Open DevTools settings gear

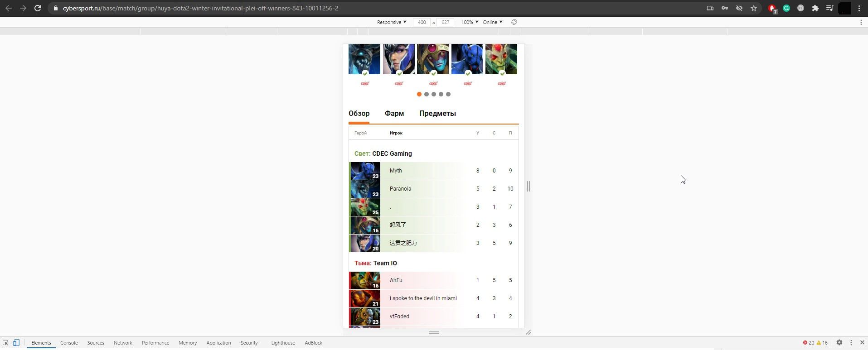click(839, 343)
